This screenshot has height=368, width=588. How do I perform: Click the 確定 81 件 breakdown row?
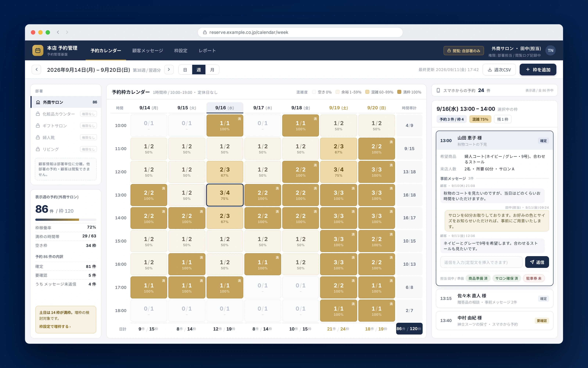point(66,266)
